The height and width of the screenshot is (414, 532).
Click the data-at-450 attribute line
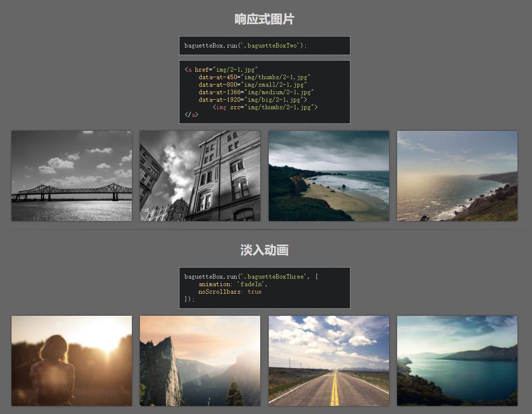coord(254,77)
